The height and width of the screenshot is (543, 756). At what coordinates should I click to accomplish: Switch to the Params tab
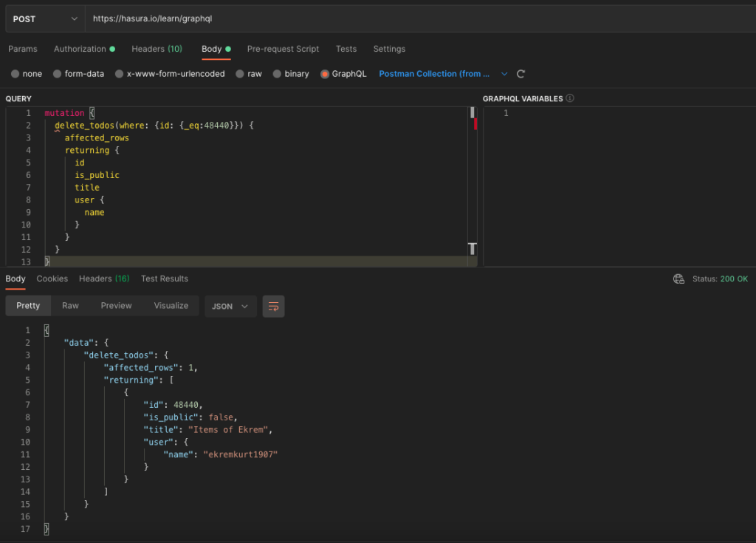point(23,49)
